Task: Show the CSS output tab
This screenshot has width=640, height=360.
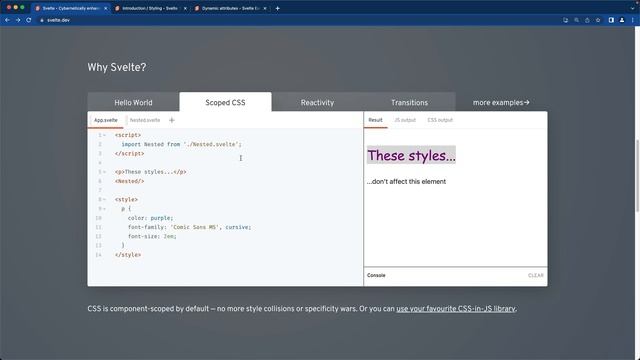Action: tap(440, 120)
